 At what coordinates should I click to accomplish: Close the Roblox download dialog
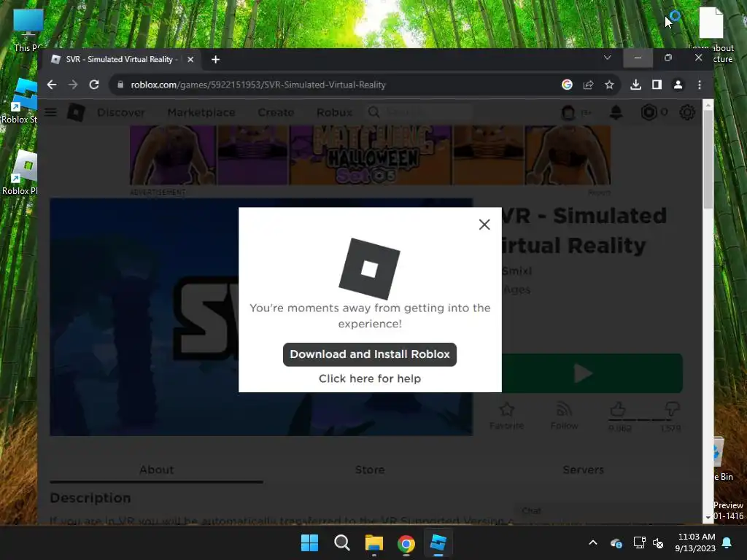(x=484, y=225)
